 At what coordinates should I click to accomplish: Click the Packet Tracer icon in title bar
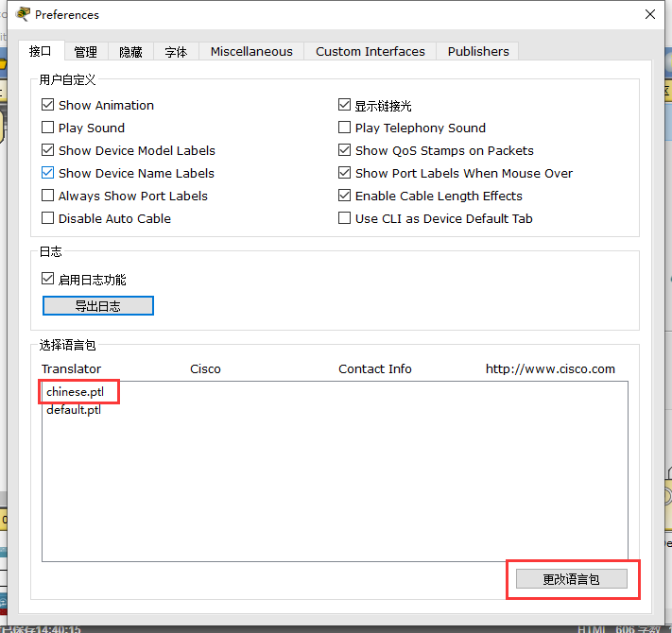coord(23,14)
